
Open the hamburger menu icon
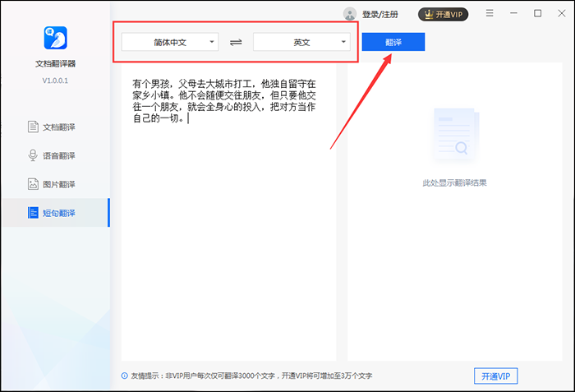point(490,14)
